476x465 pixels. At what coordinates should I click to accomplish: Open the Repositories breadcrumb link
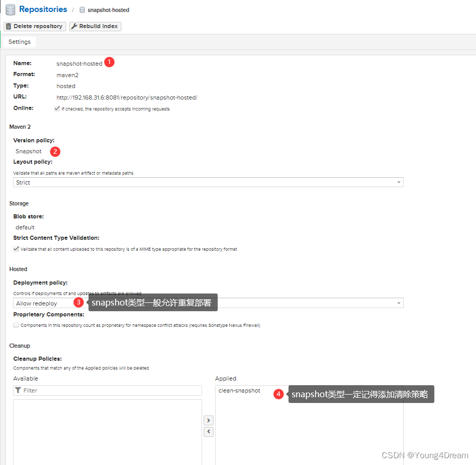point(43,9)
